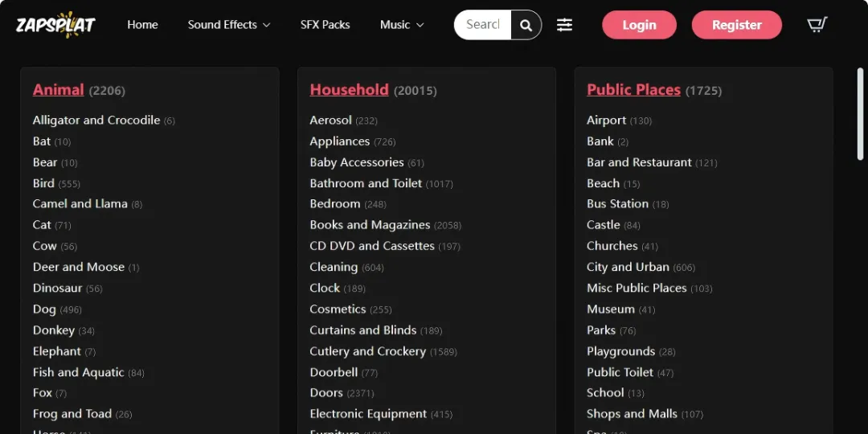868x434 pixels.
Task: Select the Alligator and Crocodile subcategory
Action: tap(96, 120)
